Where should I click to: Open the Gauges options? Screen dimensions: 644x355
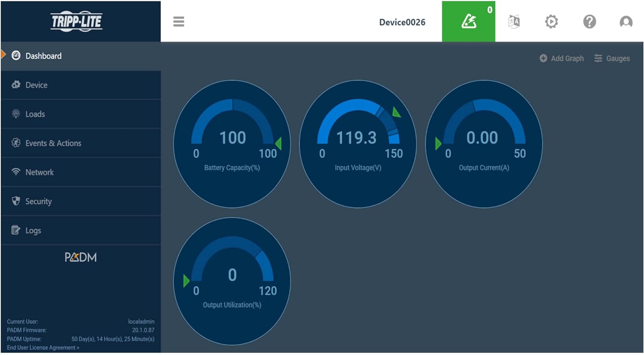(612, 58)
